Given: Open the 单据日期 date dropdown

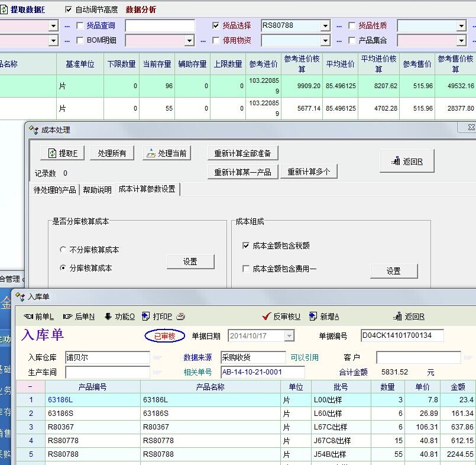Looking at the screenshot, I should tap(289, 336).
